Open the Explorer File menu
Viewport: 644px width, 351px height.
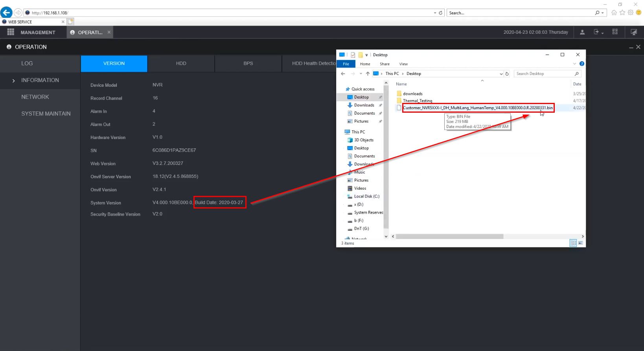click(x=346, y=64)
